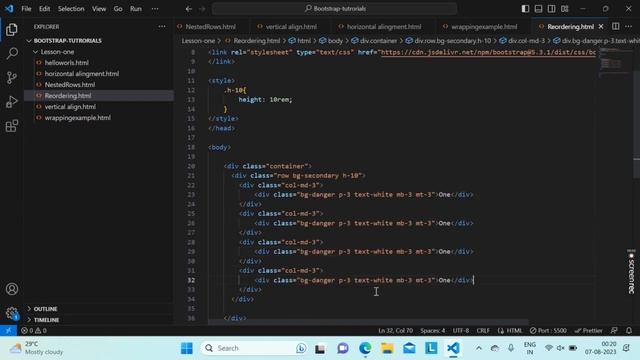
Task: Open the Run menu
Action: [x=136, y=9]
